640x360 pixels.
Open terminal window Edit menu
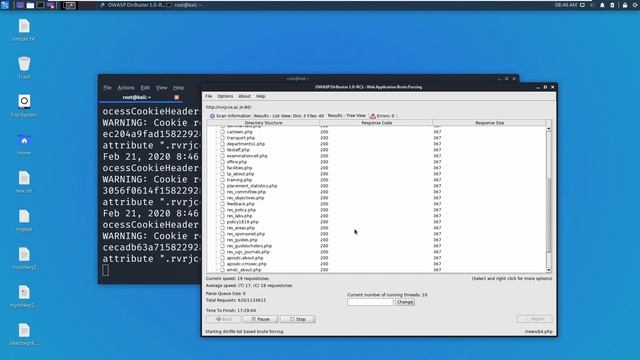click(145, 88)
